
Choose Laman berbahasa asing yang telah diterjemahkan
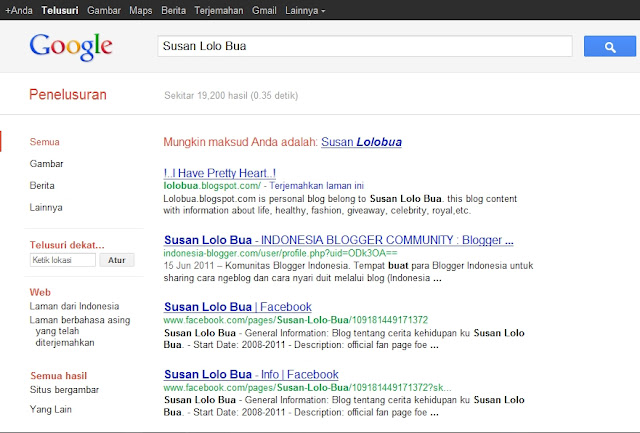point(80,331)
